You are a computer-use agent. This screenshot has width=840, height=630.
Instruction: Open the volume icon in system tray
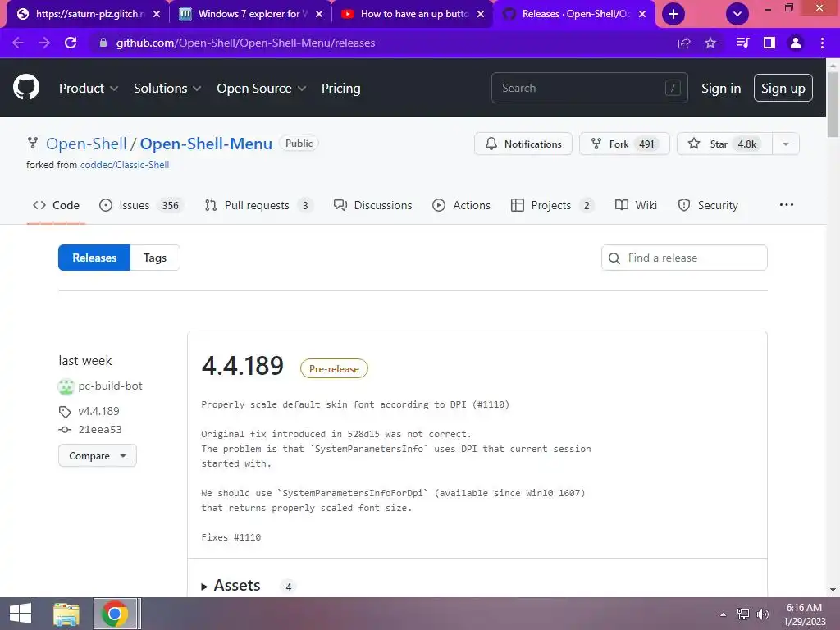763,614
